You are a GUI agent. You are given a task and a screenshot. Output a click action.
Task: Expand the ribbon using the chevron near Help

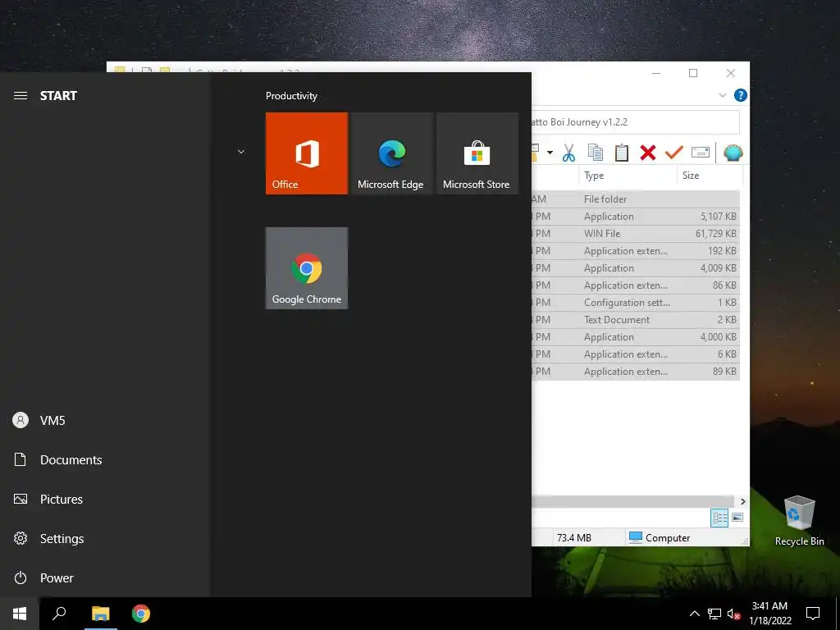click(722, 95)
